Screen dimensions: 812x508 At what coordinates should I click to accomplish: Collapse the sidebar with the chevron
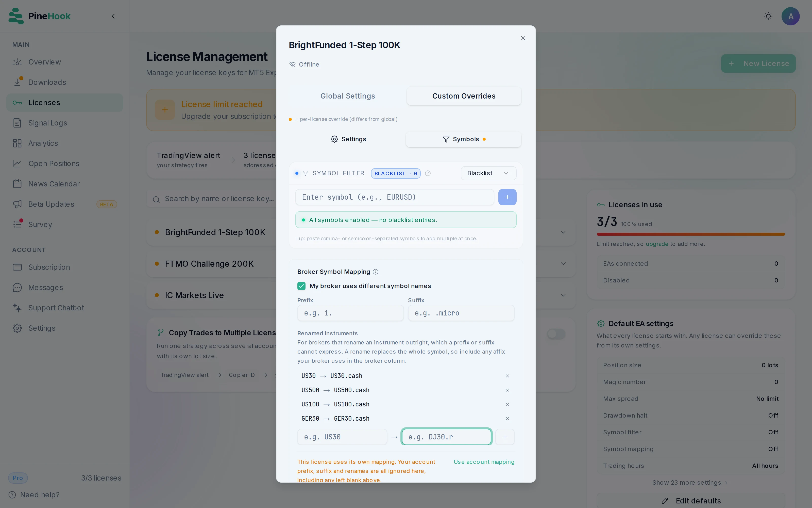(113, 16)
